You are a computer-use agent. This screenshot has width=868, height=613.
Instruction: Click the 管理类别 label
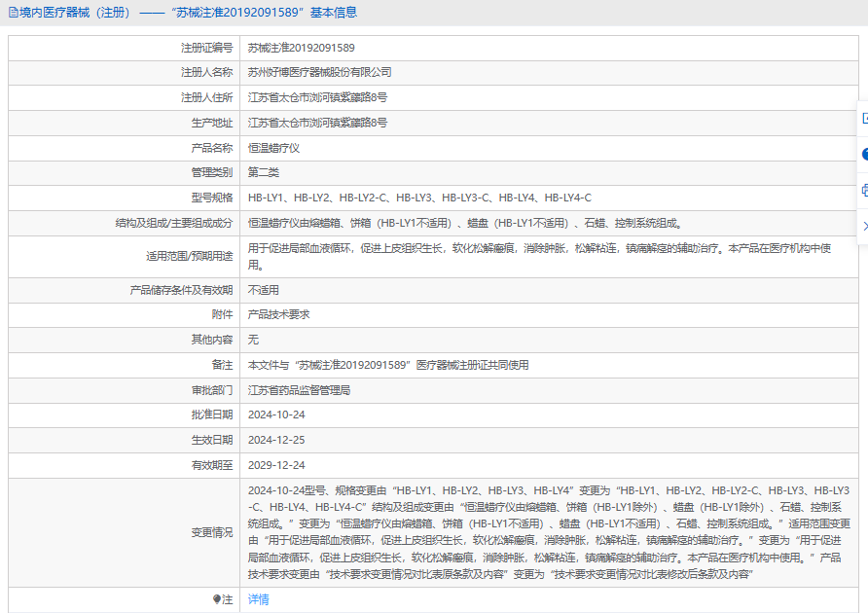[212, 172]
